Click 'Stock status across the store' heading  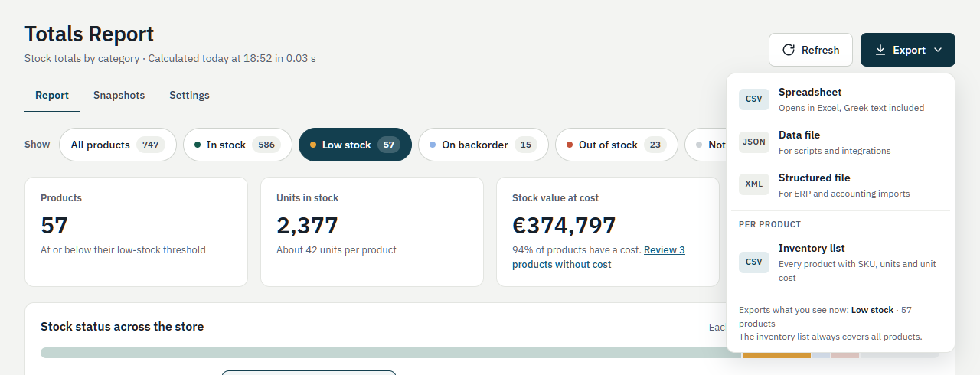[x=122, y=327]
